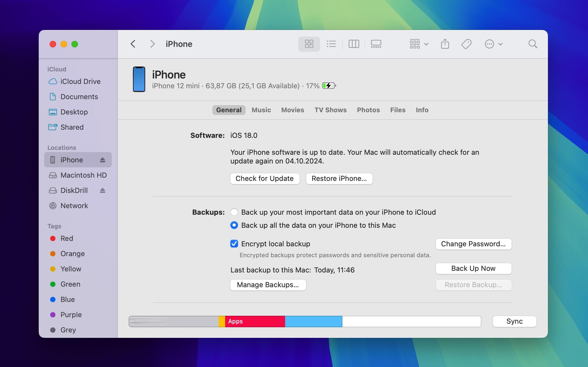The image size is (588, 367).
Task: Switch to column view
Action: (354, 44)
